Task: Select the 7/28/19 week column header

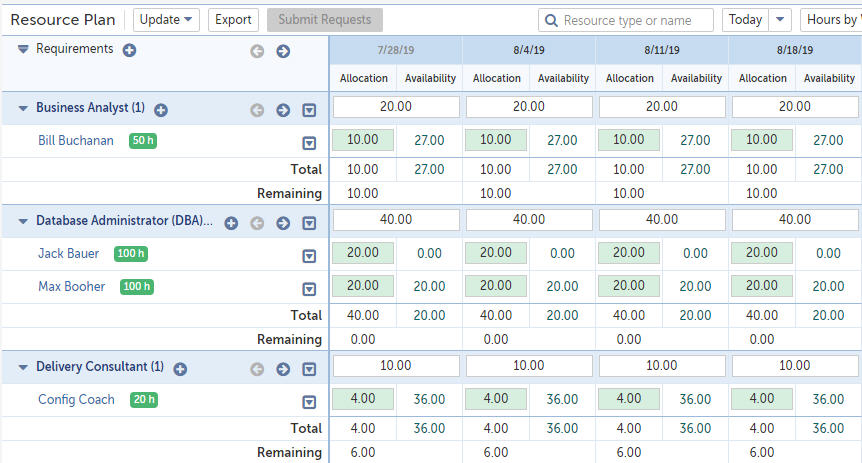Action: click(x=396, y=50)
